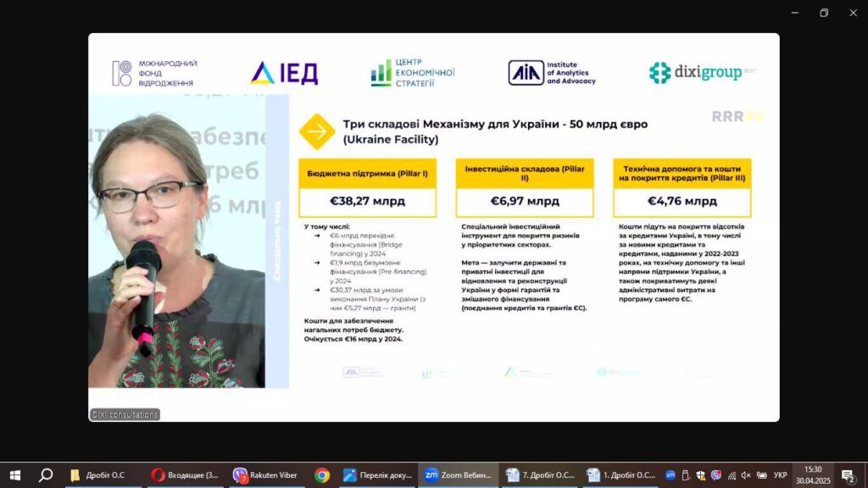Screen dimensions: 868x488
Task: Launch Google Chrome from the taskbar
Action: (322, 475)
